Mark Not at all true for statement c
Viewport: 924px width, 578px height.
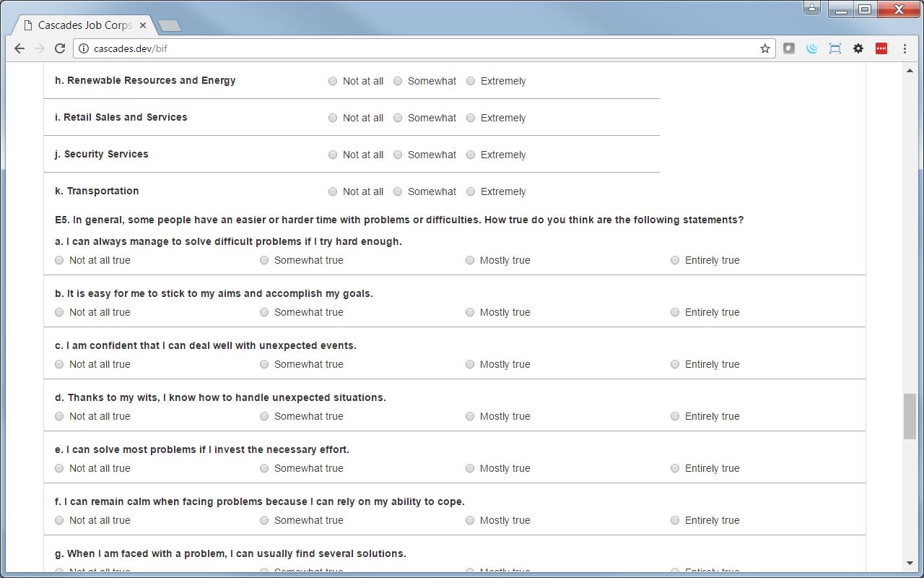[59, 364]
